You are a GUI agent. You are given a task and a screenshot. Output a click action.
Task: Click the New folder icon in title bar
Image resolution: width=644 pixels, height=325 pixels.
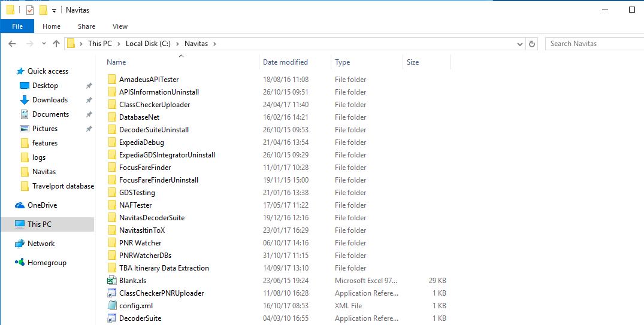[x=43, y=10]
